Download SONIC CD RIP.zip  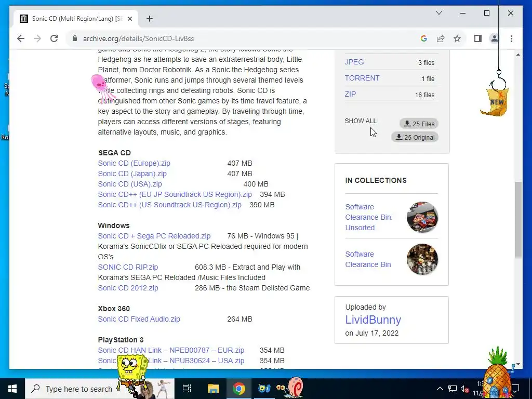pos(128,267)
